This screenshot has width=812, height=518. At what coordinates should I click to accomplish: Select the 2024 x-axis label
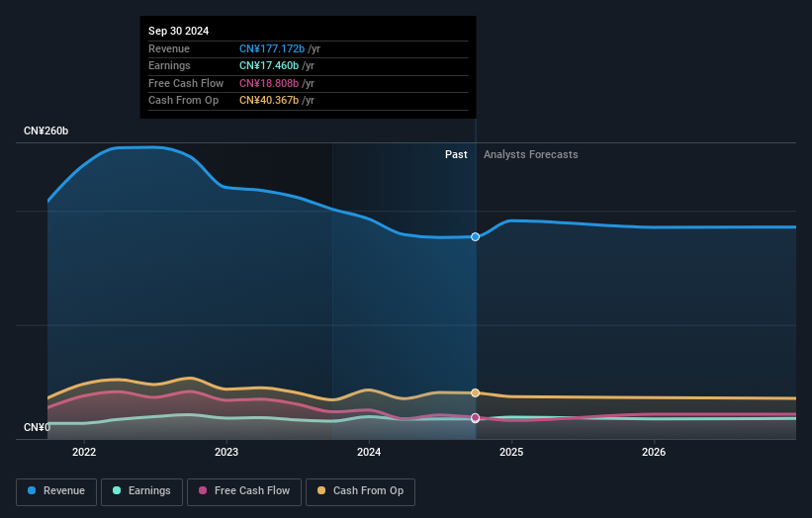pyautogui.click(x=369, y=453)
